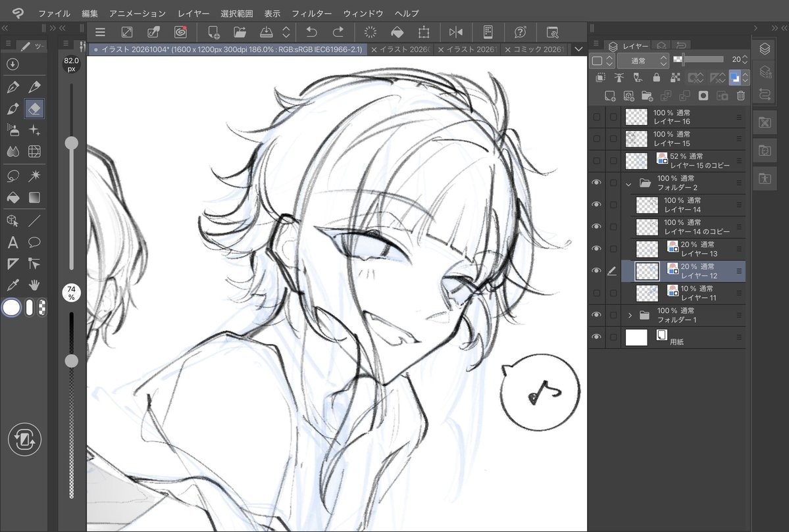Select the Pen tool
789x532 pixels.
click(x=13, y=87)
